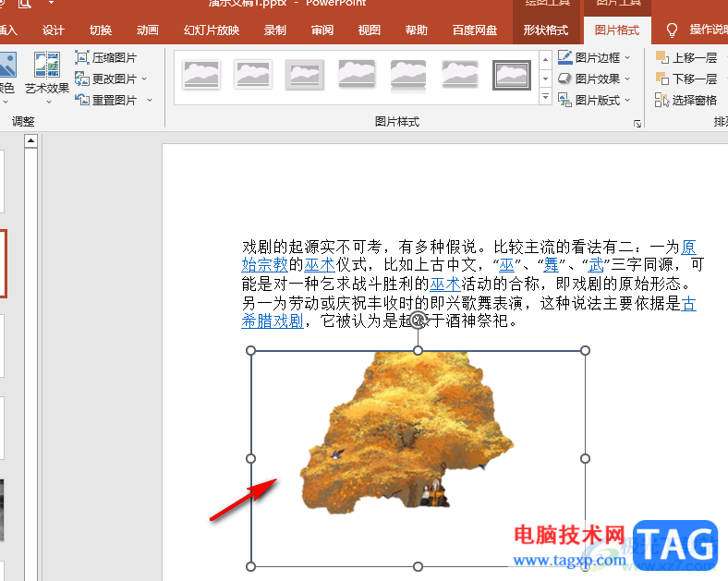Click the Change Picture (更改图片) icon
This screenshot has height=581, width=728.
click(82, 79)
